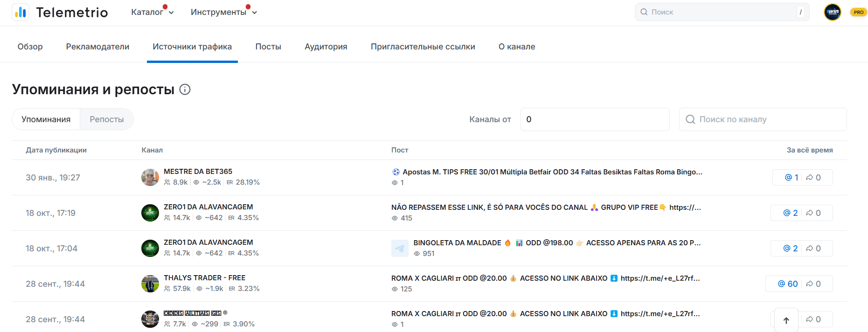The width and height of the screenshot is (868, 332).
Task: Click the PRO badge icon
Action: 858,12
